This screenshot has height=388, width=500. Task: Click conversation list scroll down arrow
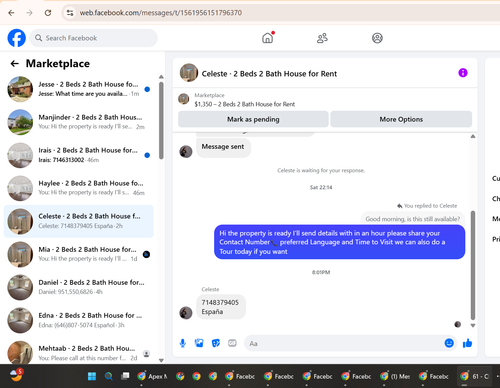161,360
